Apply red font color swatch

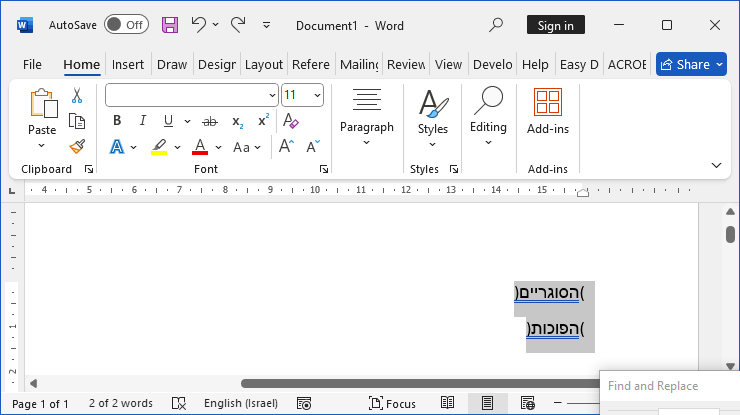point(200,147)
